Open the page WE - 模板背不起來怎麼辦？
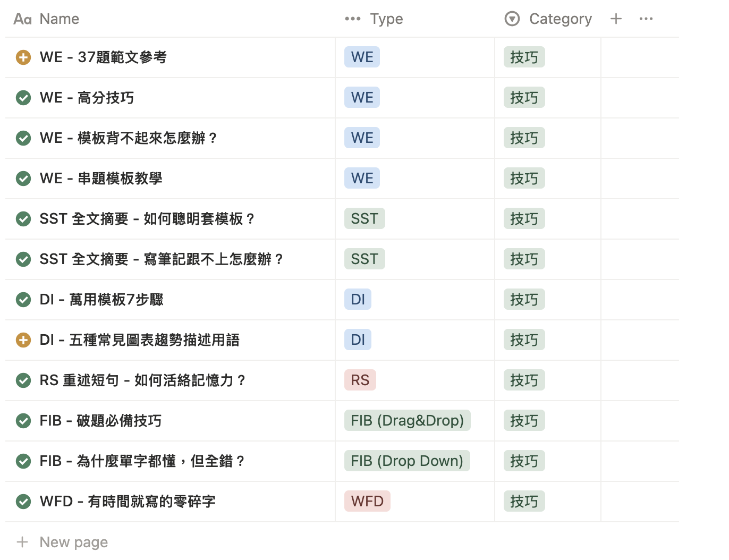Viewport: 729px width, 560px height. 129,138
